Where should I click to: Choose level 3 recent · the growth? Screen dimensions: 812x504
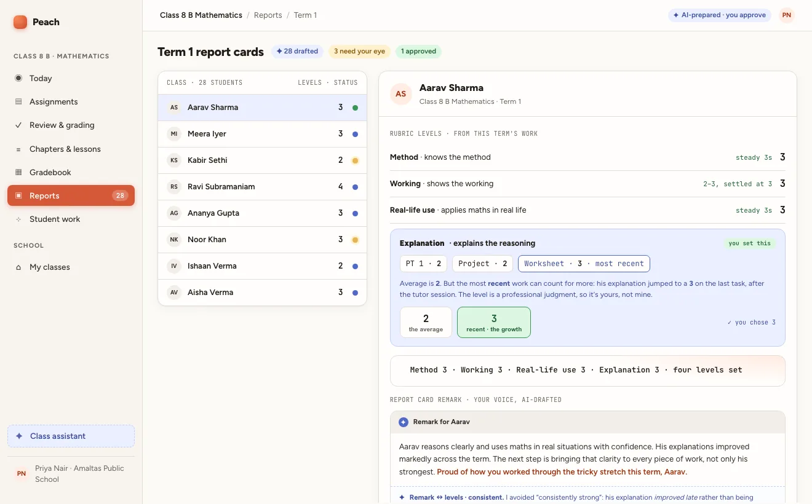coord(494,322)
